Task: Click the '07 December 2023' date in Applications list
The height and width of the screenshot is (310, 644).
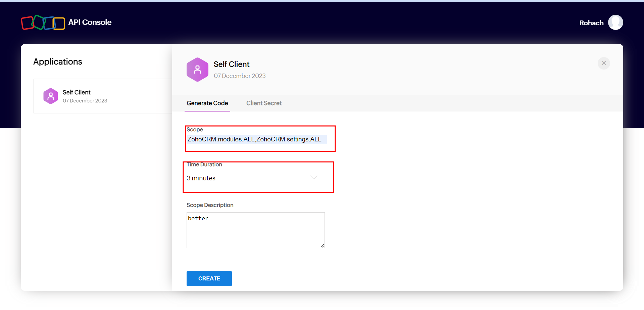Action: pos(85,101)
